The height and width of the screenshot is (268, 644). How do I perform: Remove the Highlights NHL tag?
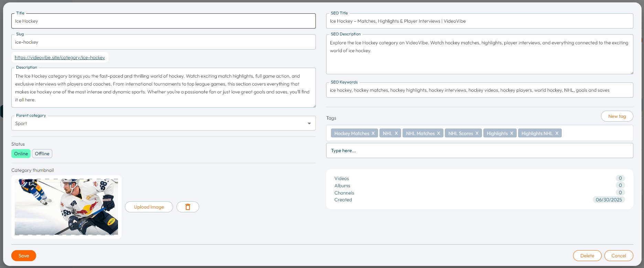(557, 133)
